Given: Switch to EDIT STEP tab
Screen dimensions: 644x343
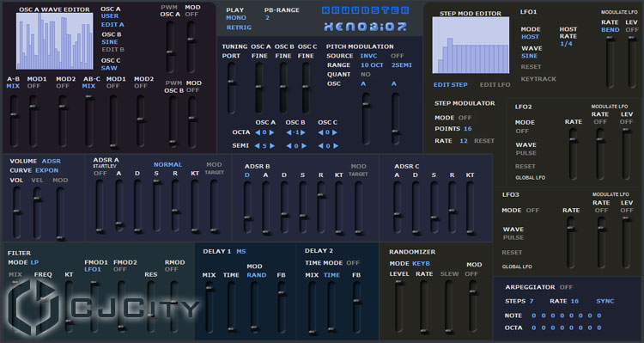Looking at the screenshot, I should 451,85.
